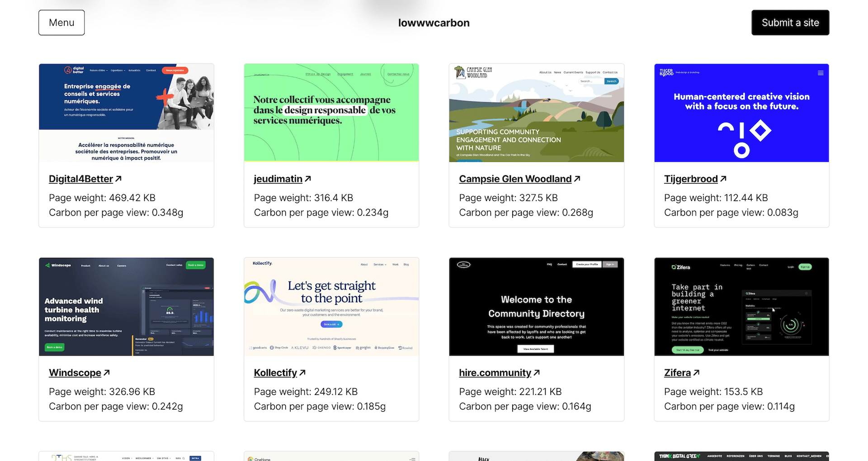The image size is (868, 461).
Task: Click the Digital4Better page weight 469.42 KB
Action: pyautogui.click(x=102, y=198)
